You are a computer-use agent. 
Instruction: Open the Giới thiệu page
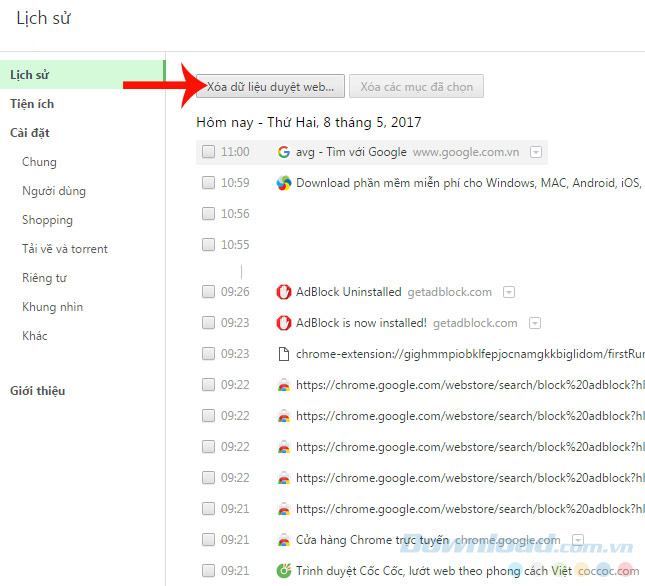tap(37, 391)
